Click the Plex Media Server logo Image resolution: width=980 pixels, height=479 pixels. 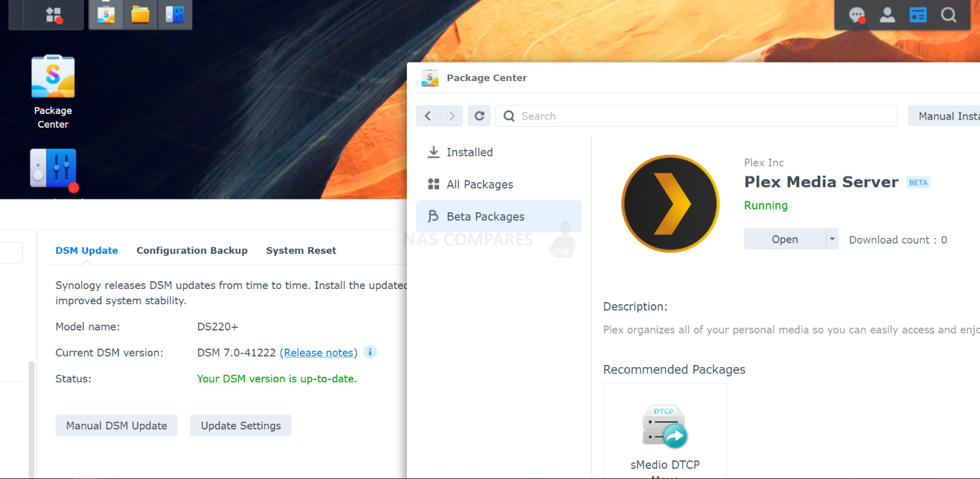click(x=670, y=204)
